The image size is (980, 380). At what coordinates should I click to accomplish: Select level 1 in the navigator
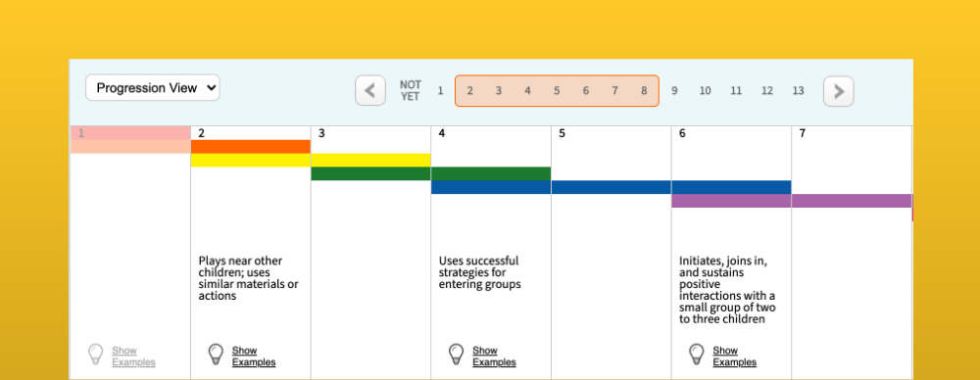click(x=440, y=91)
